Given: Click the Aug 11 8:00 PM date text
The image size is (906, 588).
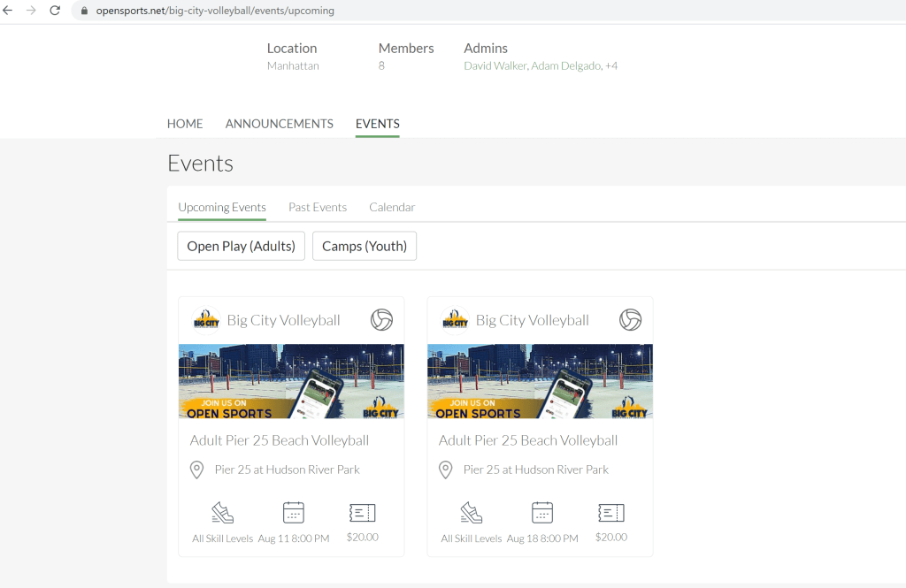Looking at the screenshot, I should [x=294, y=538].
